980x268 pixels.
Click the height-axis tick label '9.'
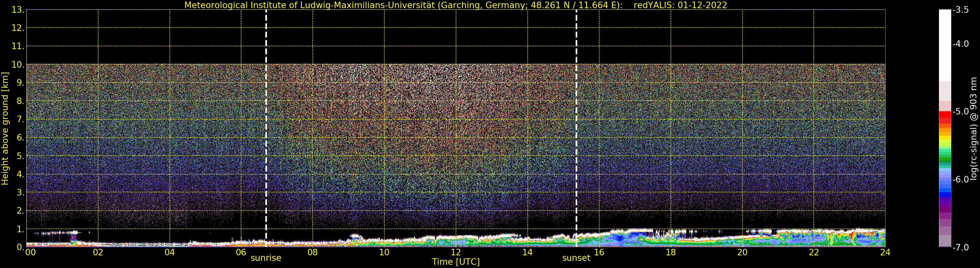[x=21, y=83]
